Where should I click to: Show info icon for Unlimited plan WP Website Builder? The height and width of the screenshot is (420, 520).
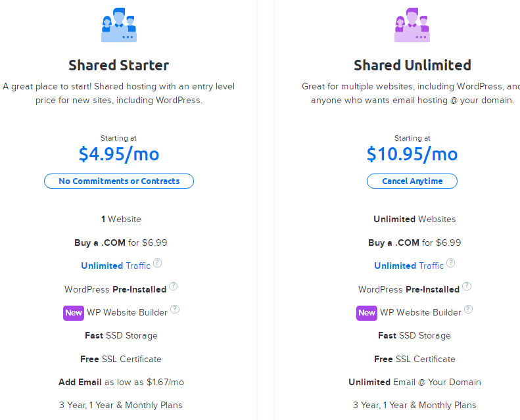468,310
